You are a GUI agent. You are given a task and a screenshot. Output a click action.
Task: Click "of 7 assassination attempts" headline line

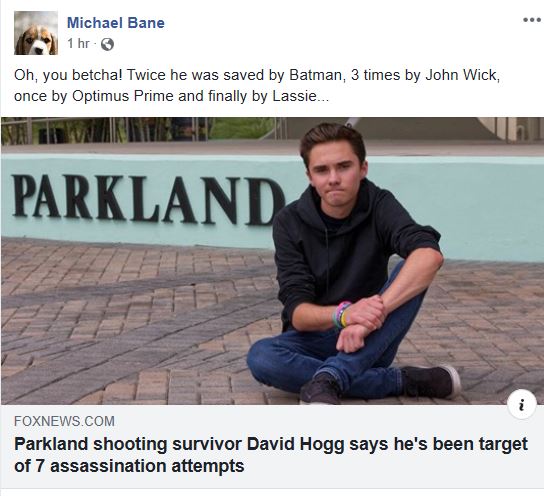(129, 466)
